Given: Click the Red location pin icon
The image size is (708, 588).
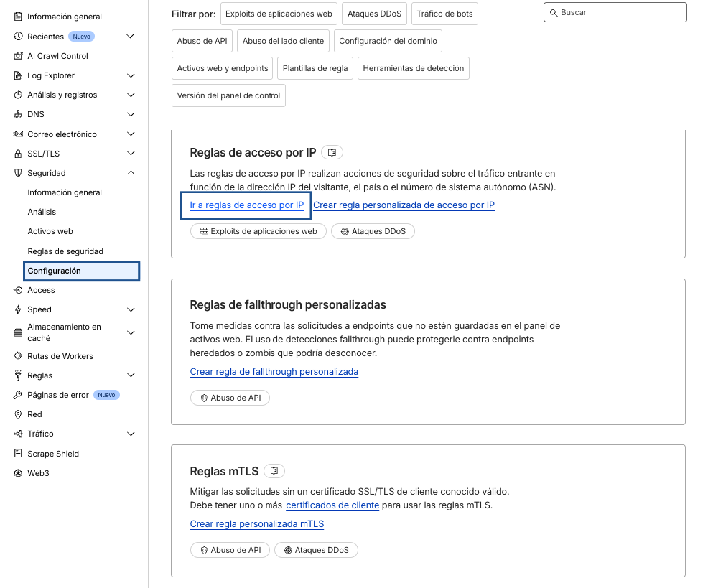Looking at the screenshot, I should pos(18,414).
